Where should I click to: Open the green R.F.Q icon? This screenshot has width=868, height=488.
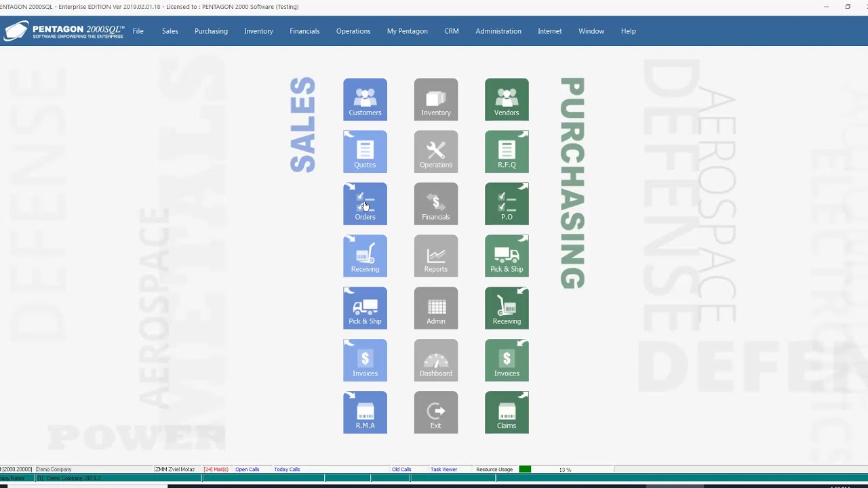pos(507,152)
